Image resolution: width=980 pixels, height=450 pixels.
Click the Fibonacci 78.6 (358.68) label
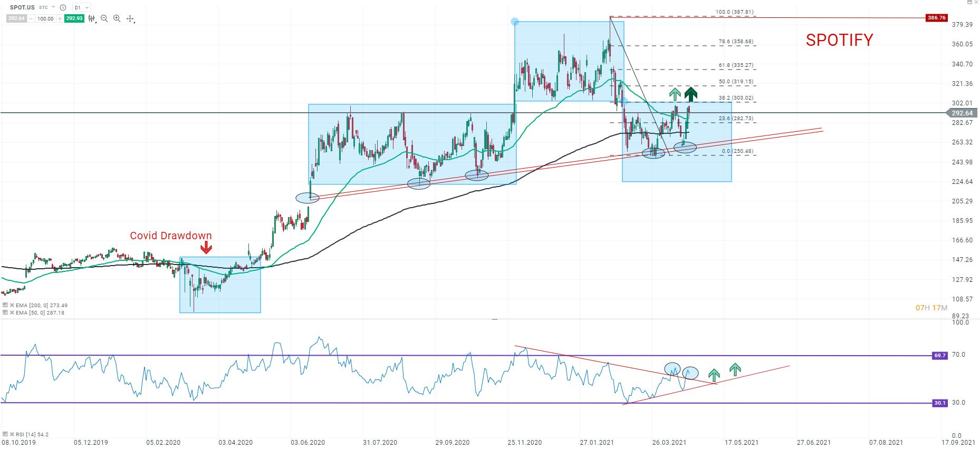736,42
